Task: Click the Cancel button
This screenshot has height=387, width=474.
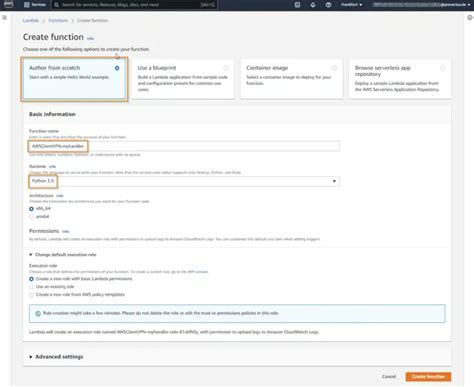Action: pyautogui.click(x=389, y=377)
